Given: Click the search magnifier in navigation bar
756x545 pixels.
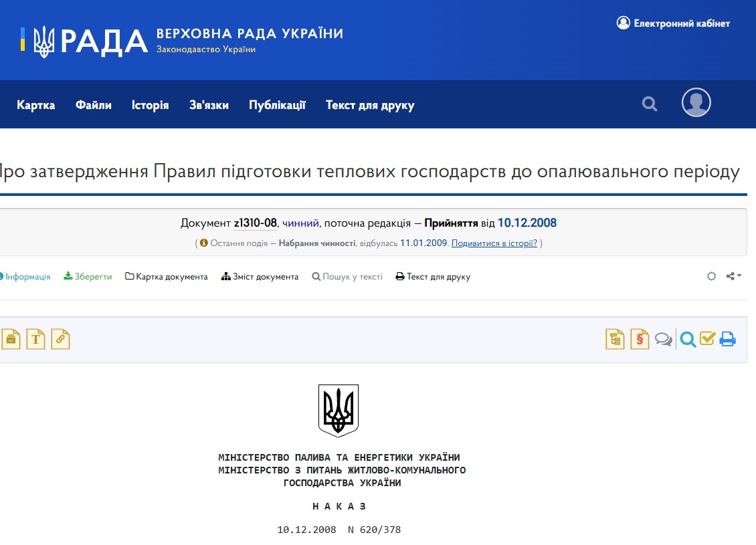Looking at the screenshot, I should point(650,104).
